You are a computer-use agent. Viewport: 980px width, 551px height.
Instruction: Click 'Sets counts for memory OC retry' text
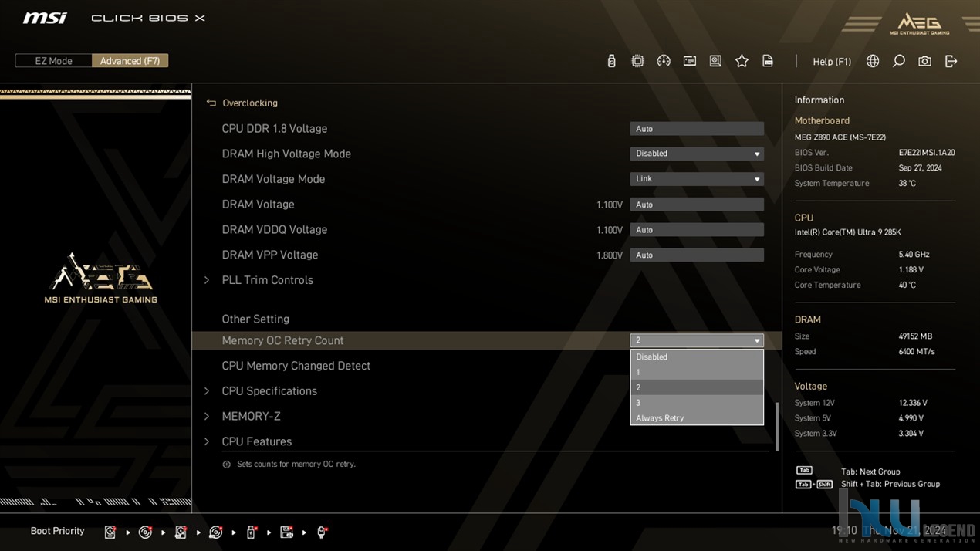[x=296, y=465]
